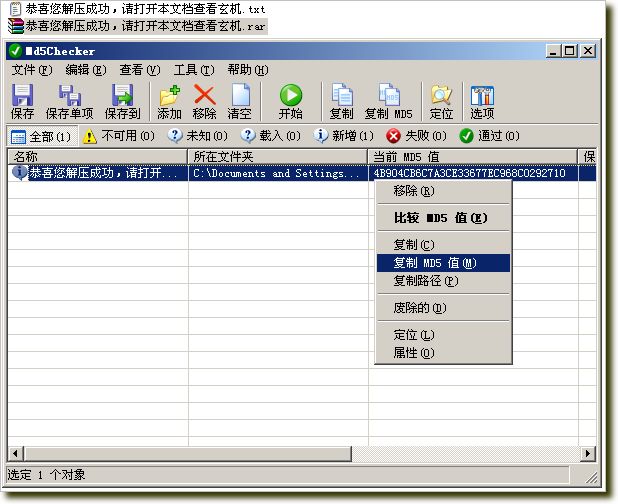Click the 保存单项 toolbar icon

(x=70, y=95)
